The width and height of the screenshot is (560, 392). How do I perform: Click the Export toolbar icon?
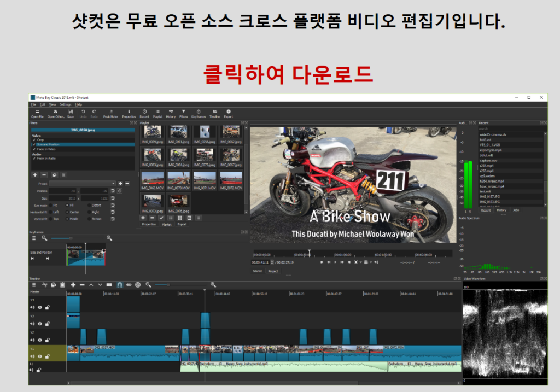(227, 112)
